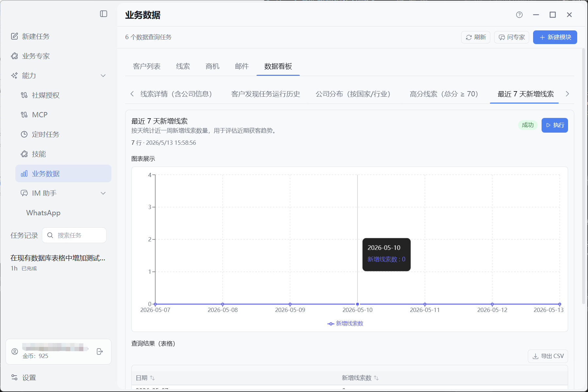Click the 7 行 · 2026/5/13 15:58:56 text
Viewport: 588px width, 392px height.
pos(164,143)
